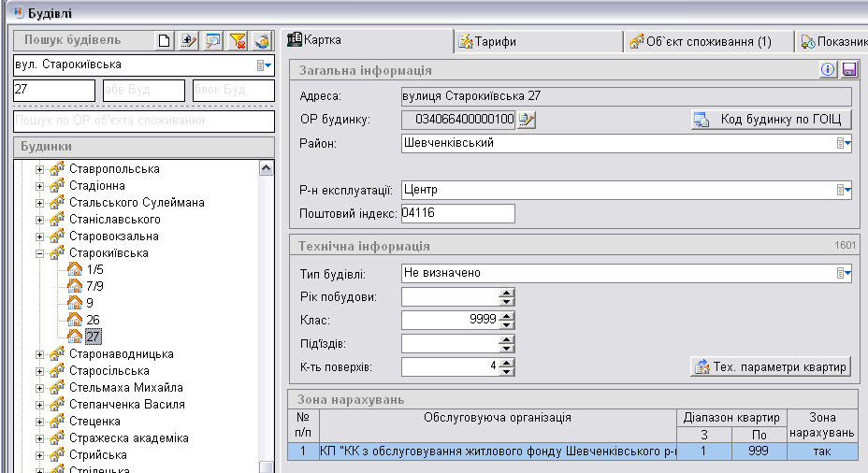This screenshot has height=473, width=868.
Task: Expand the Старонаводницька tree node
Action: (x=40, y=354)
